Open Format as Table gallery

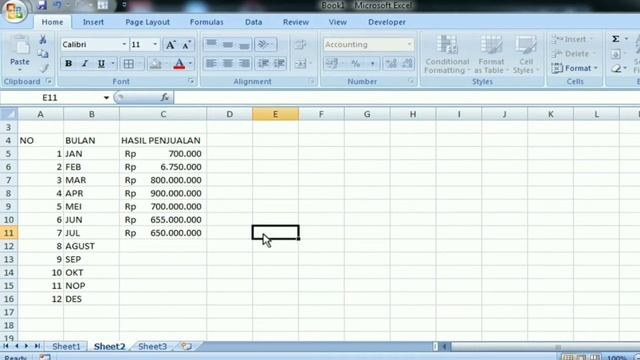coord(491,54)
